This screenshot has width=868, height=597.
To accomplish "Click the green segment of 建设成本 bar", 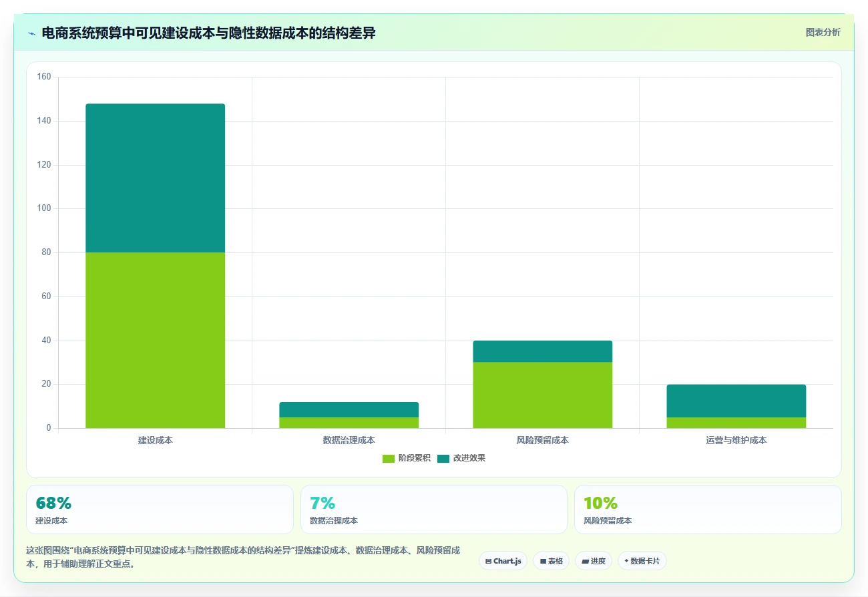I will 155,340.
